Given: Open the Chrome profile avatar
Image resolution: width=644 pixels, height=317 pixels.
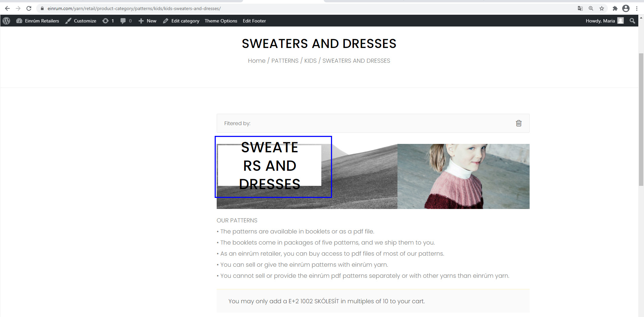Looking at the screenshot, I should pyautogui.click(x=626, y=8).
